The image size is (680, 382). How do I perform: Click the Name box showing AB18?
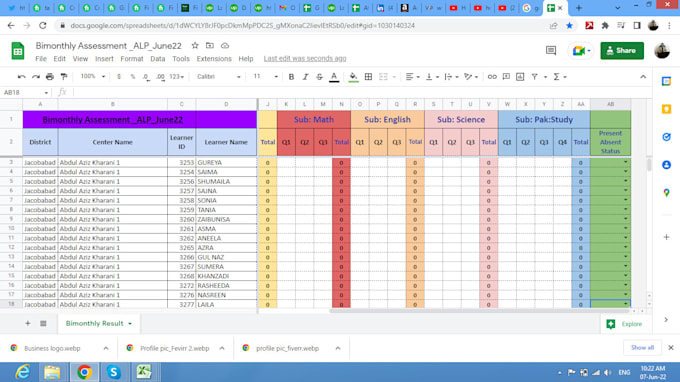pos(26,92)
